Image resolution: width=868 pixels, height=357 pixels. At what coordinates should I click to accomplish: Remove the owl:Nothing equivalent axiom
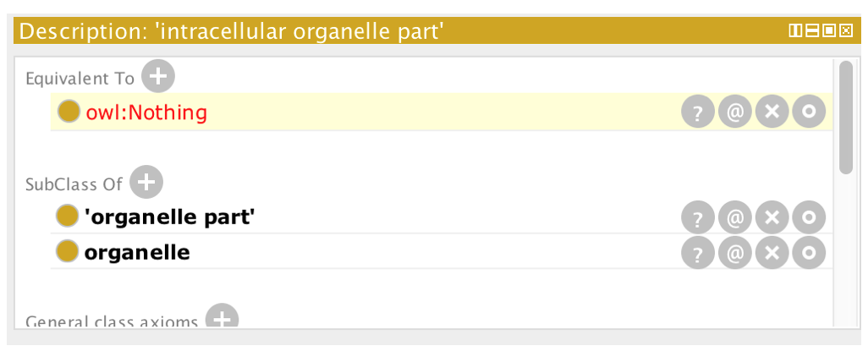coord(772,112)
